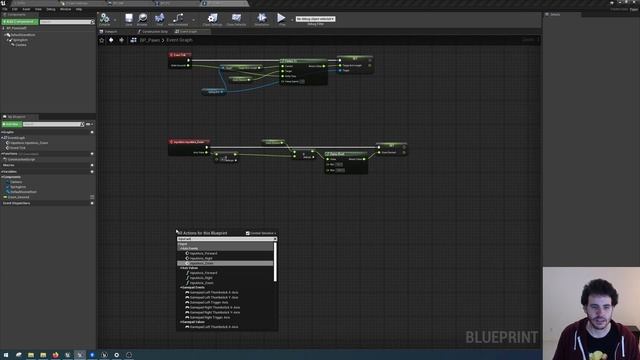Viewport: 640px width, 360px height.
Task: Open the My Blueprint view options eye dropdown
Action: click(89, 124)
